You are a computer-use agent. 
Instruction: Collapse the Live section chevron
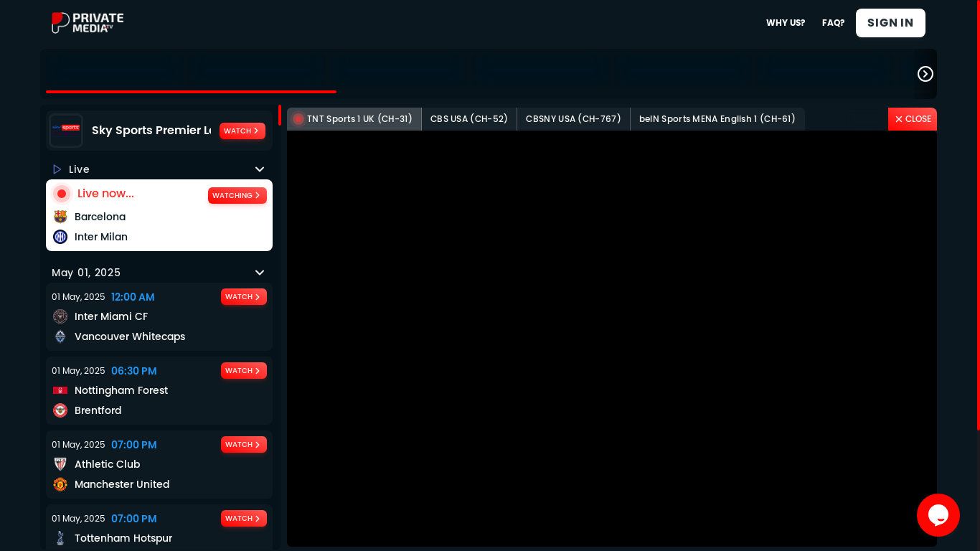(x=260, y=169)
